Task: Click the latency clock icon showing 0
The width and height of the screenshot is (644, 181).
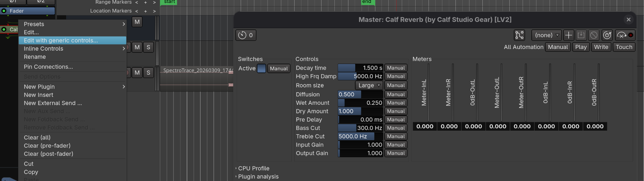Action: point(245,35)
